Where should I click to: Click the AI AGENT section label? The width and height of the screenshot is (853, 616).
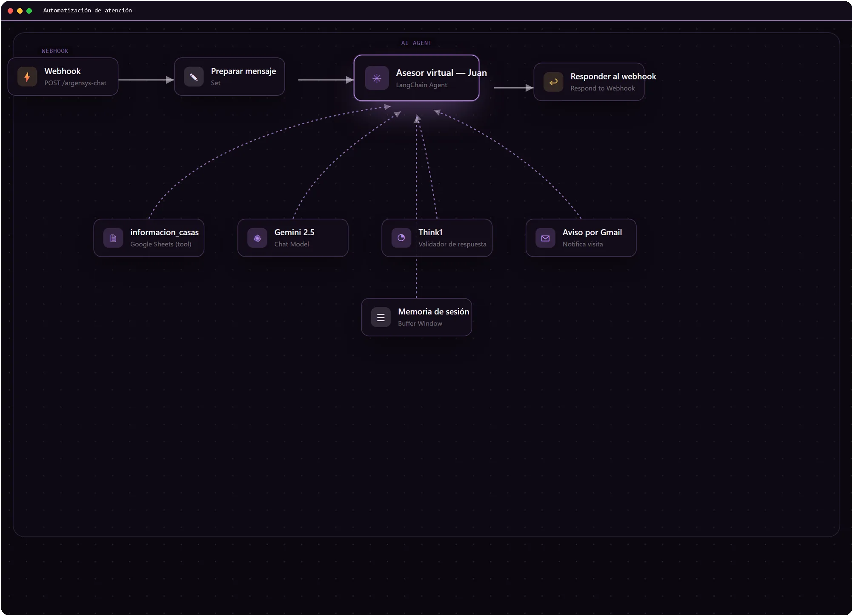point(416,43)
